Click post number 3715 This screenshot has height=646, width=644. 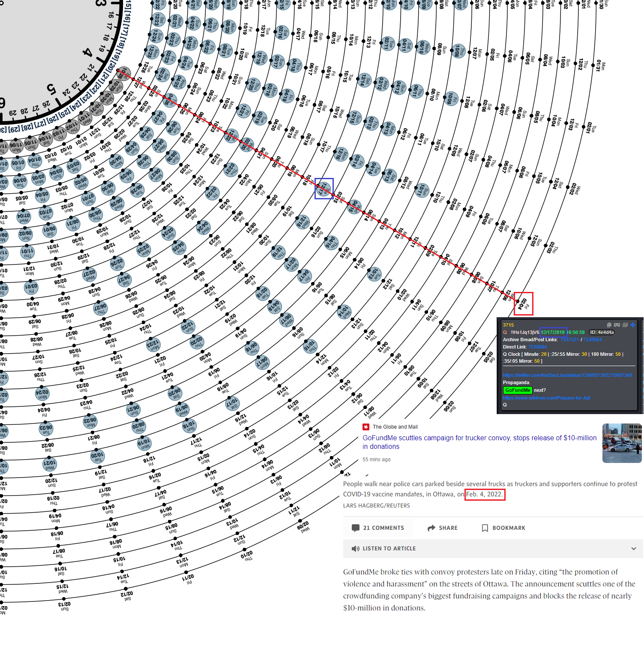click(508, 325)
